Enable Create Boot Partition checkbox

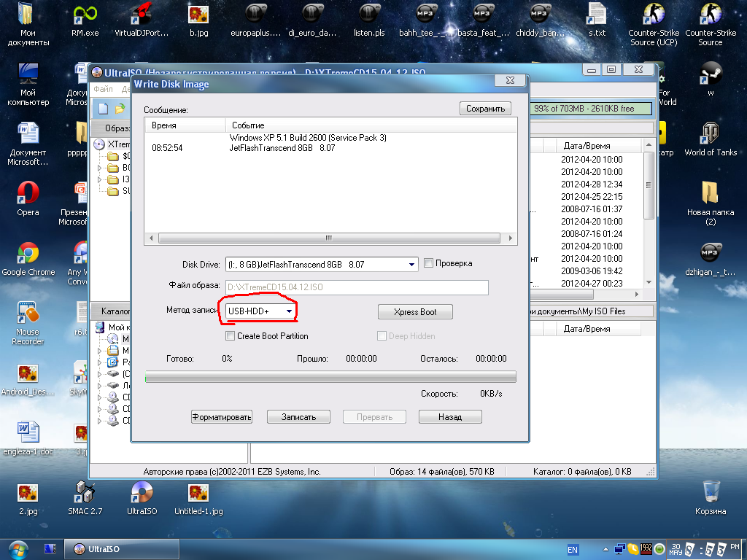[230, 335]
